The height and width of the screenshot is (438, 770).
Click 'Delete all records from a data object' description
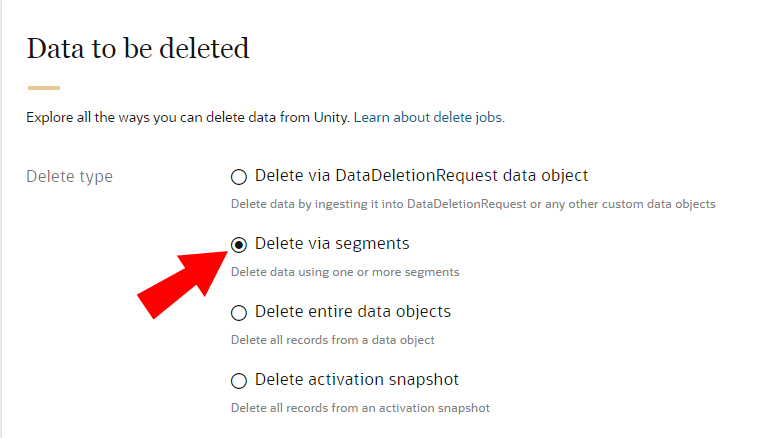(333, 340)
